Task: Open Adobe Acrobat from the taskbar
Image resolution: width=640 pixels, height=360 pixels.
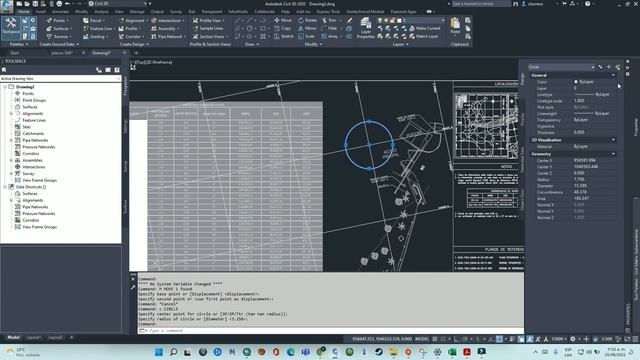Action: 467,352
